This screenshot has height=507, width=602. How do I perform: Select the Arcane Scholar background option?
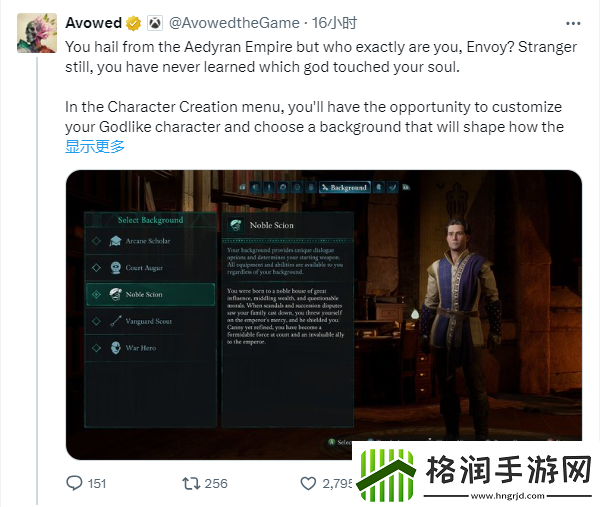pos(150,241)
